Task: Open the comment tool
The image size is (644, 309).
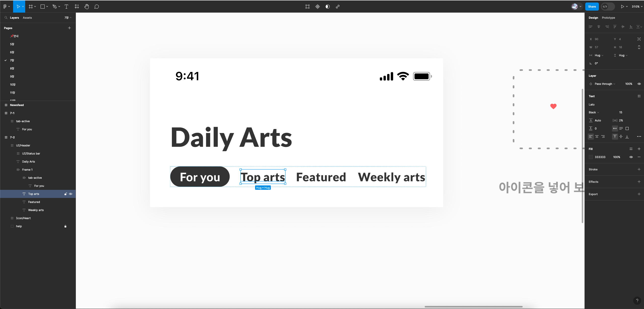Action: 97,7
